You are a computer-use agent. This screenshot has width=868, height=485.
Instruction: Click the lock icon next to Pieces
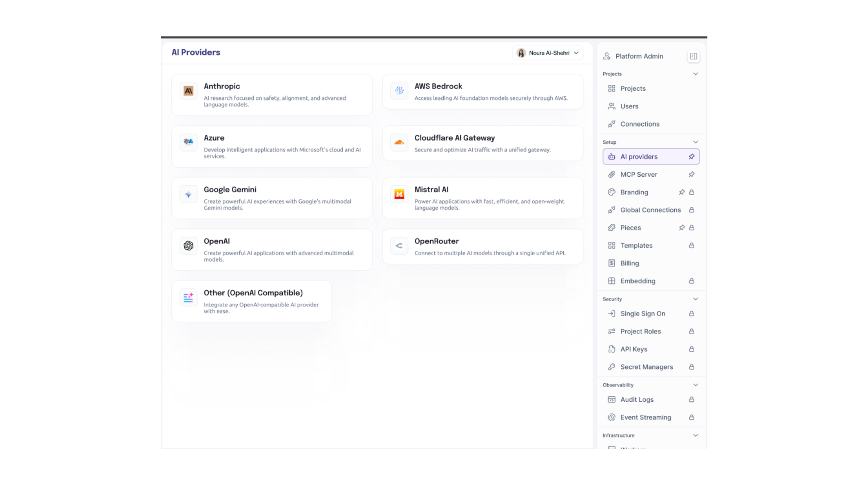pos(691,228)
